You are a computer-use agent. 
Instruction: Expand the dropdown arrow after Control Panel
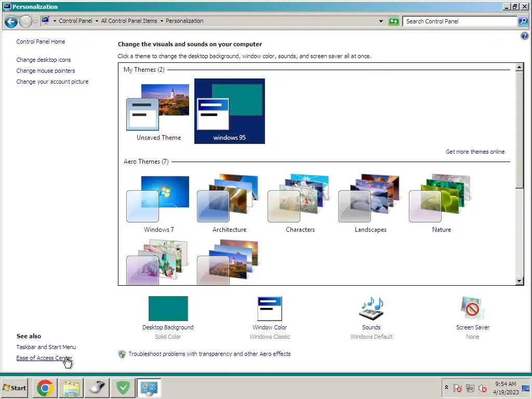point(97,21)
